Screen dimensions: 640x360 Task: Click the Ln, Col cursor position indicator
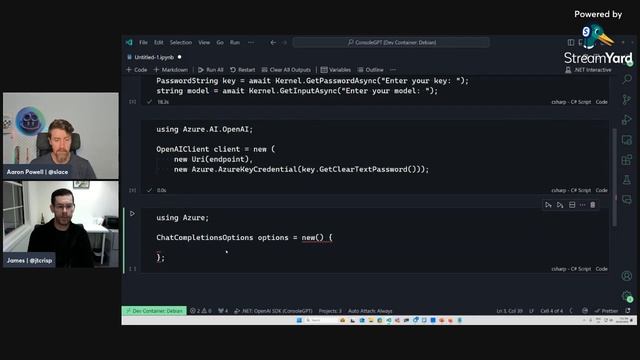click(509, 311)
